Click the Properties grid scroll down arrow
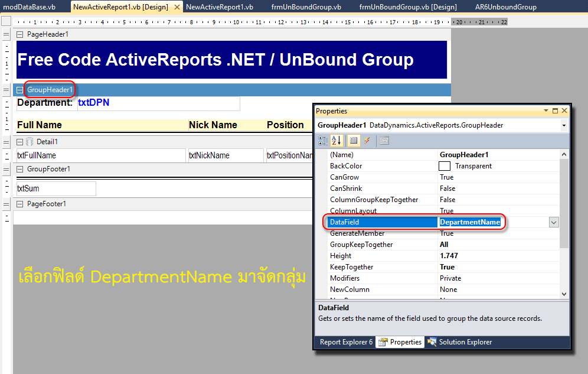 pyautogui.click(x=564, y=294)
